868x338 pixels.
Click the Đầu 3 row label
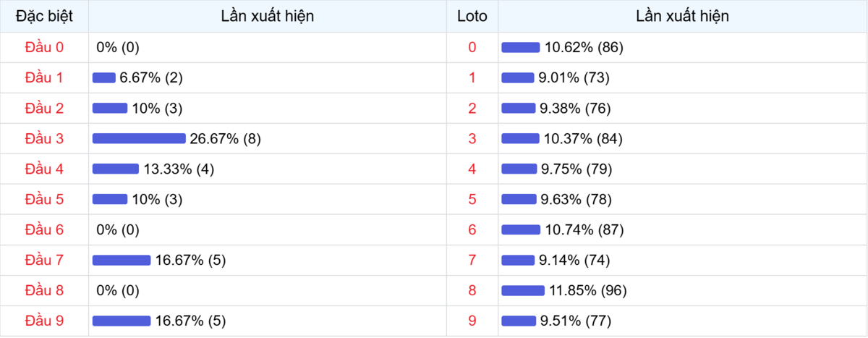pyautogui.click(x=44, y=138)
